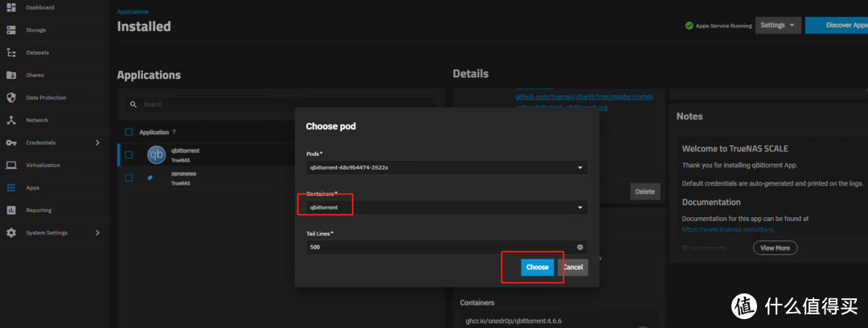Click the zeronews app logo
Viewport: 868px width, 328px height.
(149, 178)
